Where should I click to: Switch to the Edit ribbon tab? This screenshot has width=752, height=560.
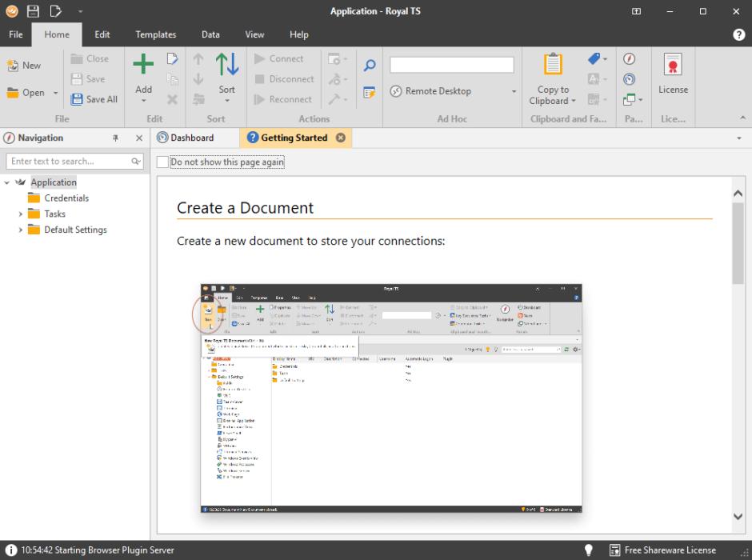coord(102,34)
